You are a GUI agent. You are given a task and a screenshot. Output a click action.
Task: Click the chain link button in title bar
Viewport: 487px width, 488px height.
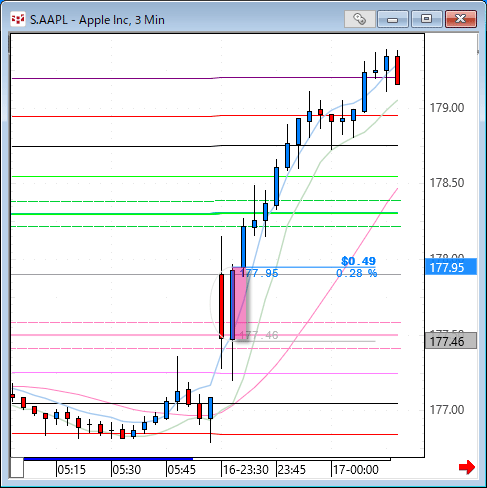coord(360,19)
